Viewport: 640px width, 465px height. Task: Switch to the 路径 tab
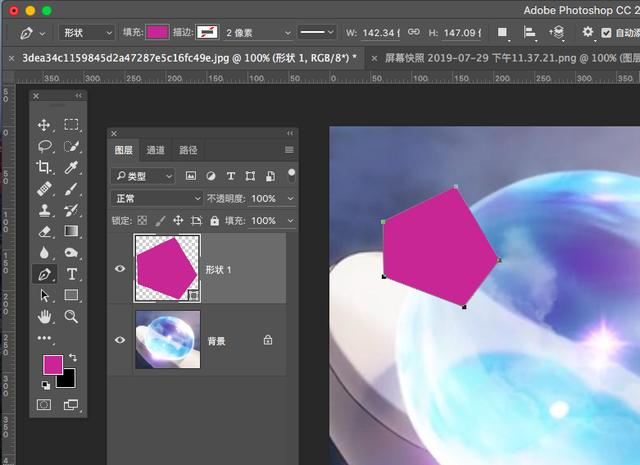point(188,150)
